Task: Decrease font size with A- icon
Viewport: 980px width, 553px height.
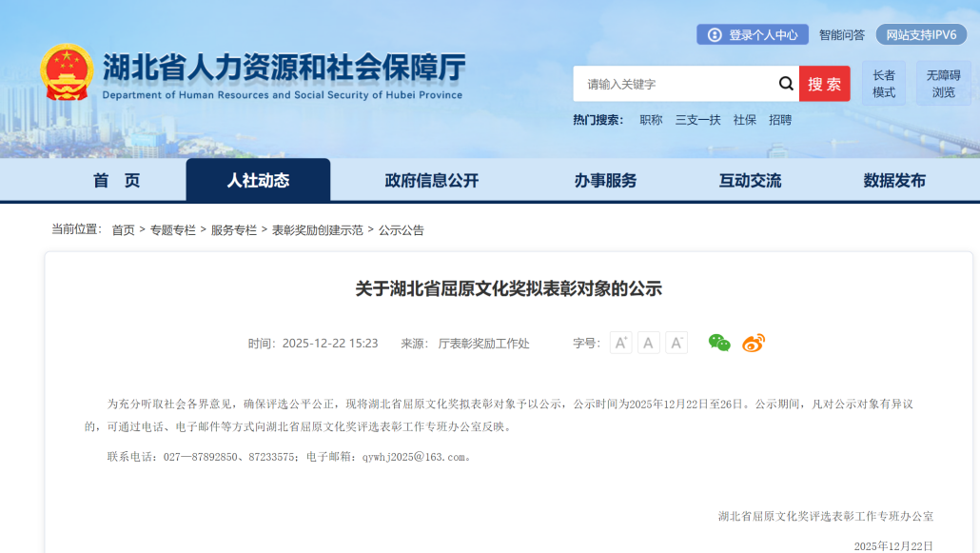Action: point(676,344)
